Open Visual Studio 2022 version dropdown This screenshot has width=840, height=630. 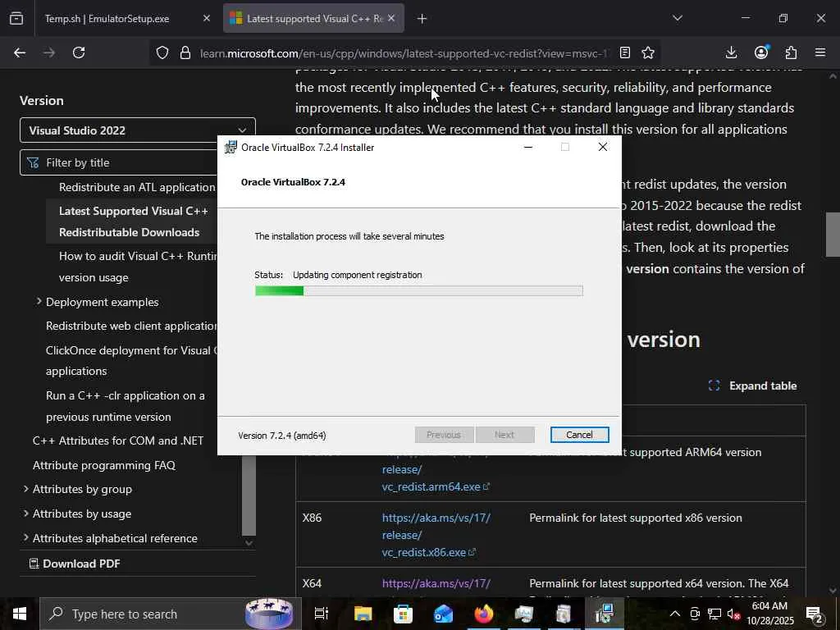pyautogui.click(x=138, y=130)
